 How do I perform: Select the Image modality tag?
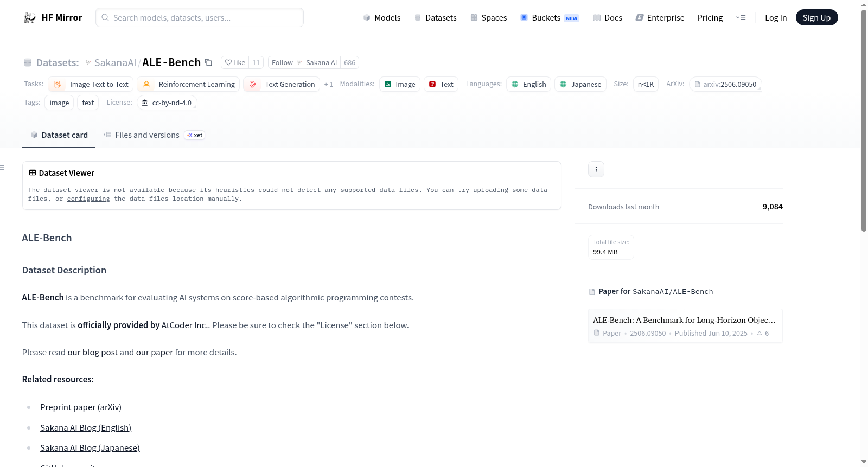click(400, 84)
